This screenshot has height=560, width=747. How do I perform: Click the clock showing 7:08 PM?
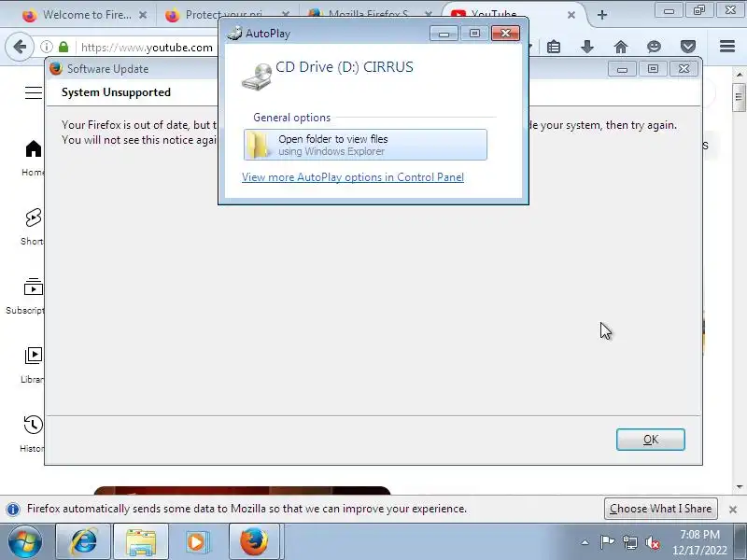pyautogui.click(x=699, y=534)
